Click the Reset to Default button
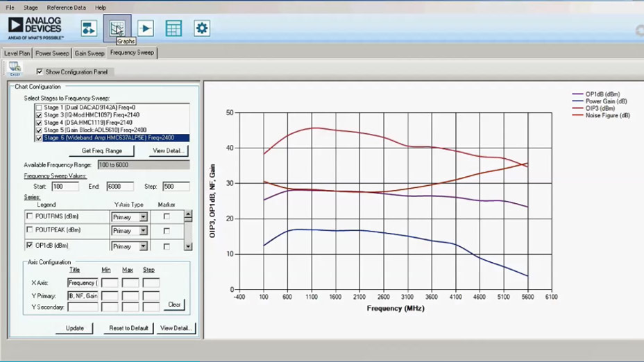 click(128, 328)
